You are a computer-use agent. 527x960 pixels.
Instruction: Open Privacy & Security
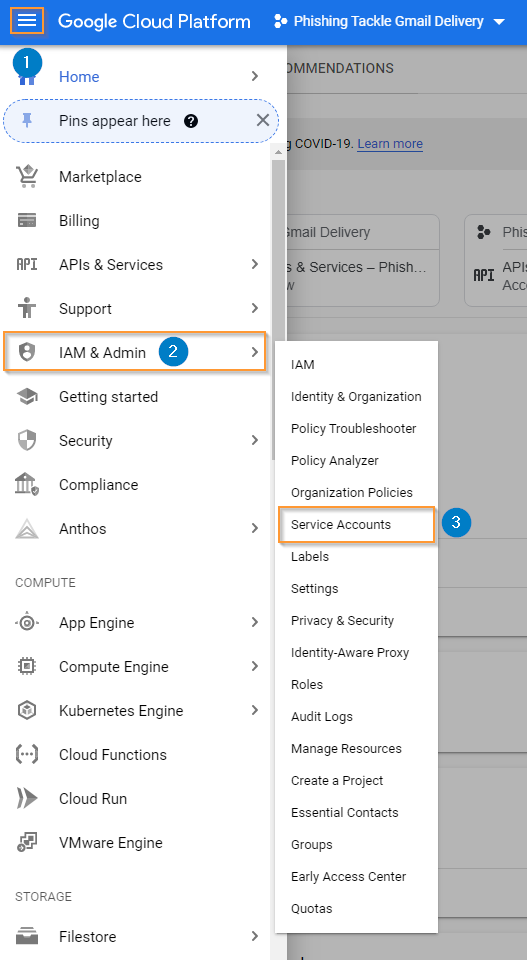tap(356, 621)
